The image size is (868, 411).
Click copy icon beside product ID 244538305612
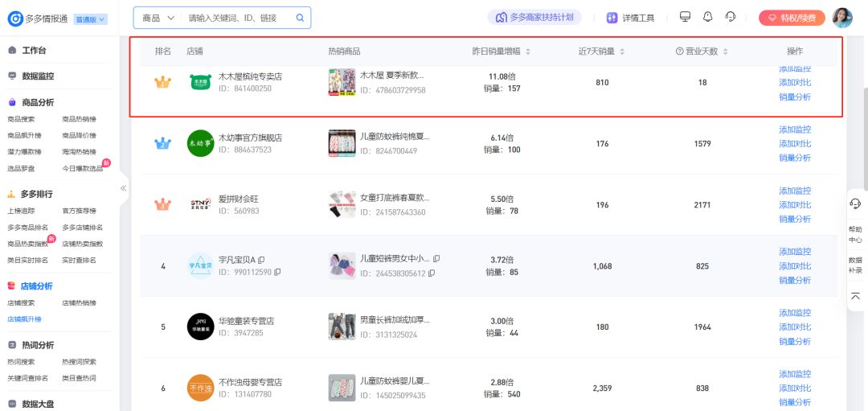point(432,273)
